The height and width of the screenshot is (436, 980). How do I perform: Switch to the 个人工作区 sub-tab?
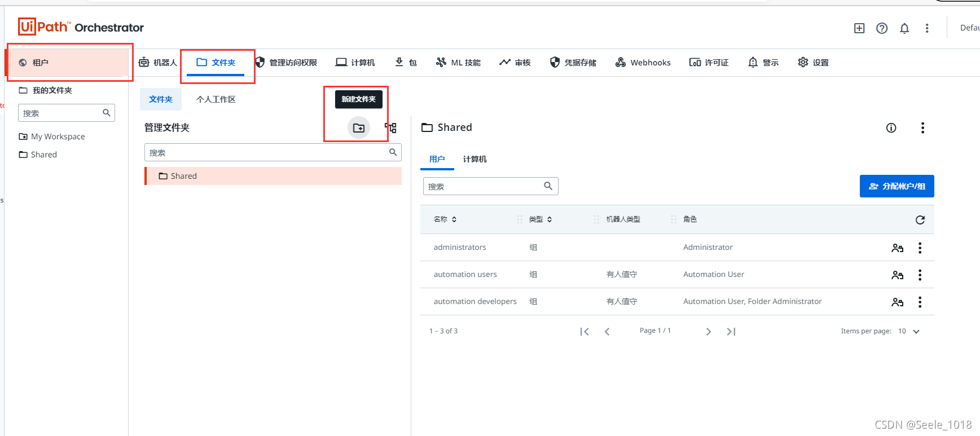tap(216, 99)
